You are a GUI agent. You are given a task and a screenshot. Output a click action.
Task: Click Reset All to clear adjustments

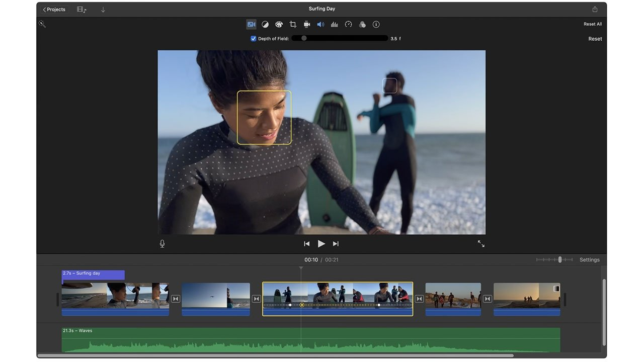[x=592, y=24]
